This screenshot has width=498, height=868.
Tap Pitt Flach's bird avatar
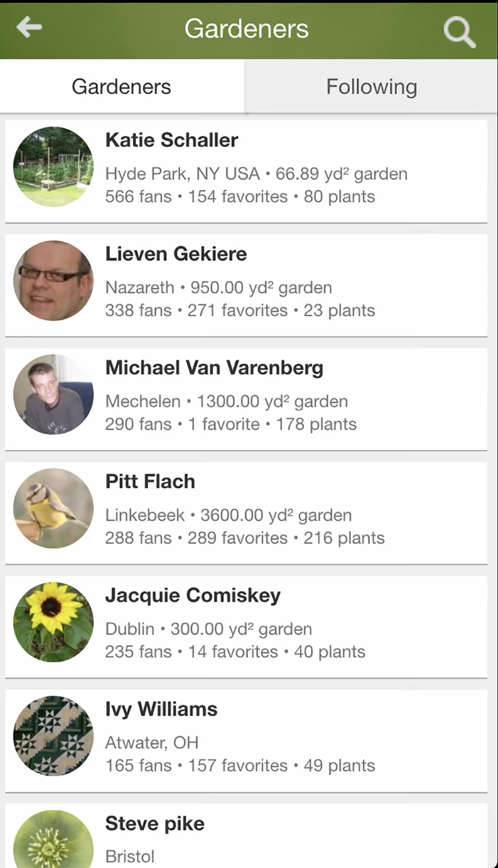coord(53,508)
